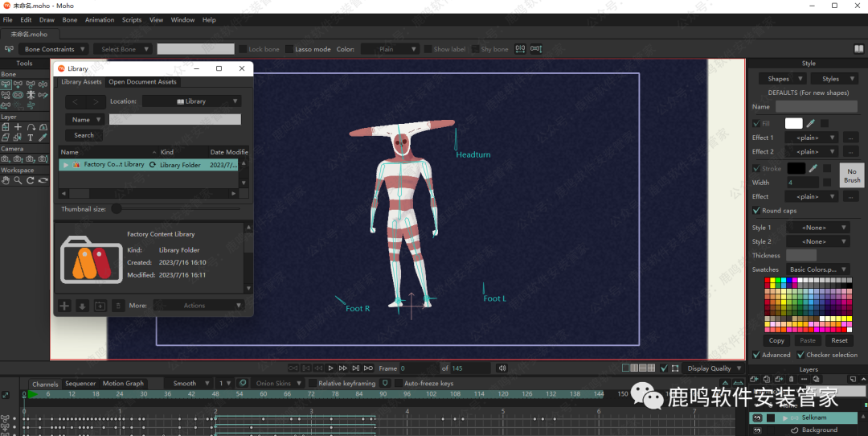Click the Library name search input field
The height and width of the screenshot is (436, 868).
[174, 119]
